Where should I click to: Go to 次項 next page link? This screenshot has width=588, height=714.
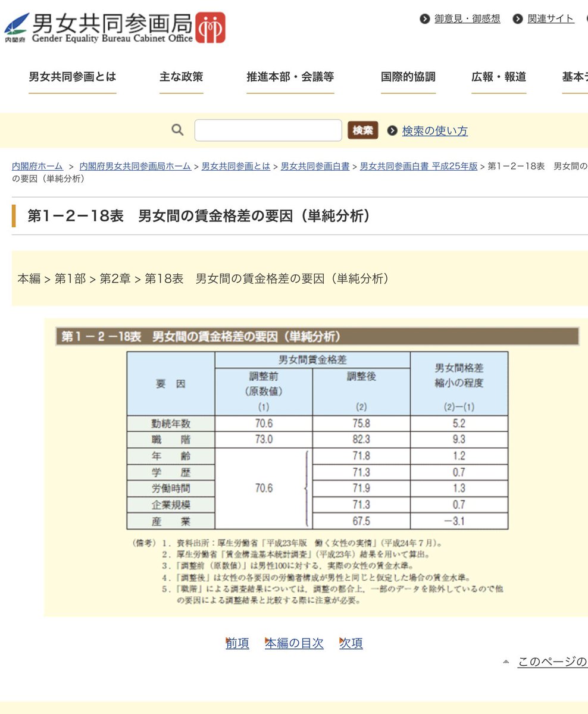[351, 643]
